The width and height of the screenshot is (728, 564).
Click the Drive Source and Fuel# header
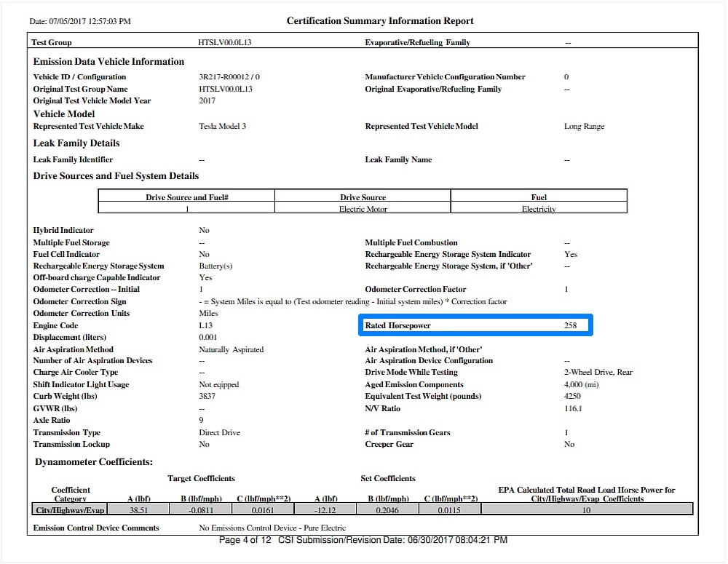click(x=186, y=197)
